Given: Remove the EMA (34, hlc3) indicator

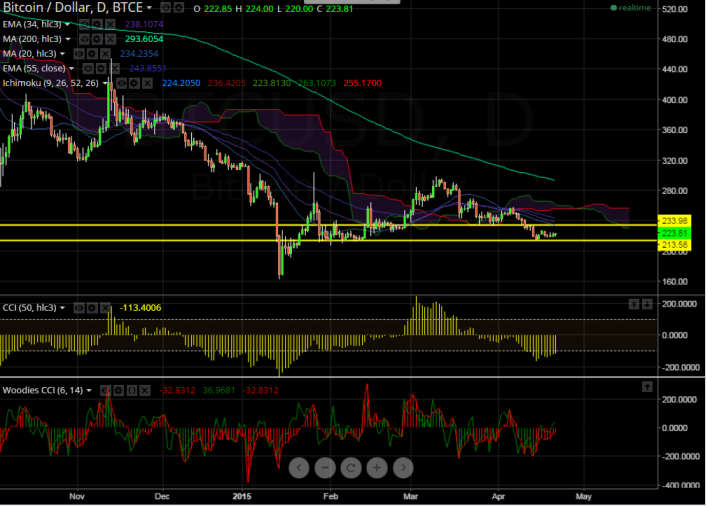Looking at the screenshot, I should pos(110,24).
